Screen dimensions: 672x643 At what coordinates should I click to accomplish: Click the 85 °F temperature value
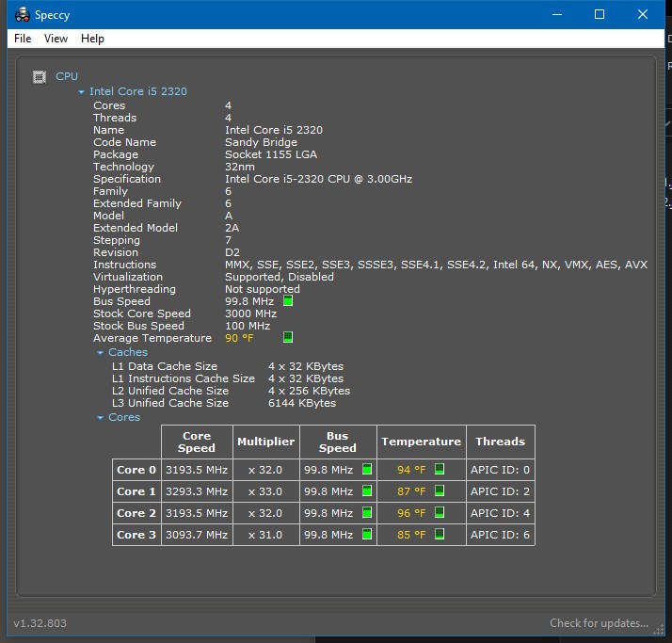tap(411, 535)
